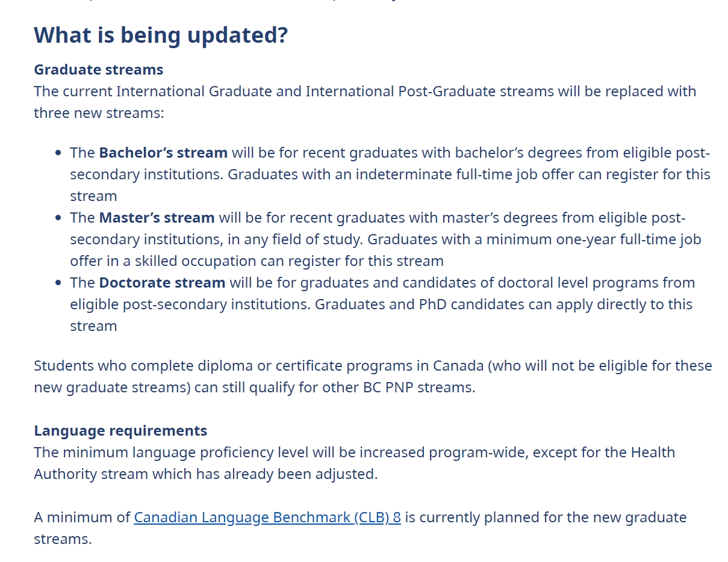
Task: Click the 'Language requirements' subheading
Action: click(x=120, y=431)
